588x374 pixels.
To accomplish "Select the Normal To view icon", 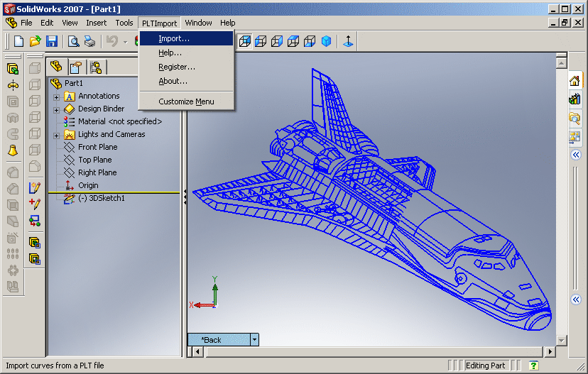I will pyautogui.click(x=347, y=42).
